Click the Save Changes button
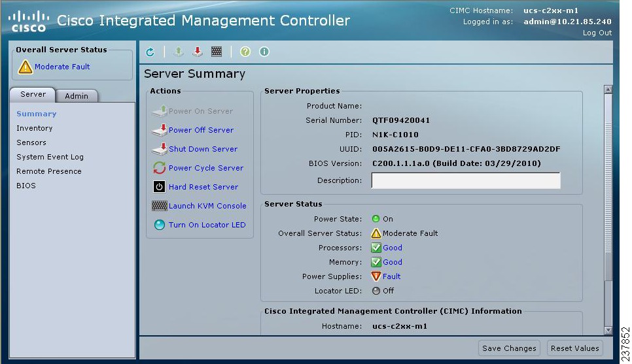 click(509, 348)
